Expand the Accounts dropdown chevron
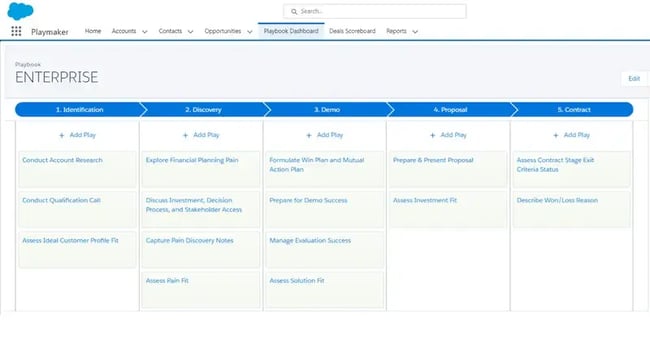 pyautogui.click(x=145, y=32)
